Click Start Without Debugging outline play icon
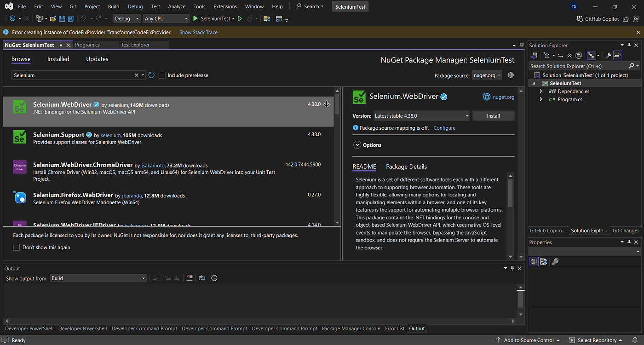The image size is (644, 345). (240, 19)
